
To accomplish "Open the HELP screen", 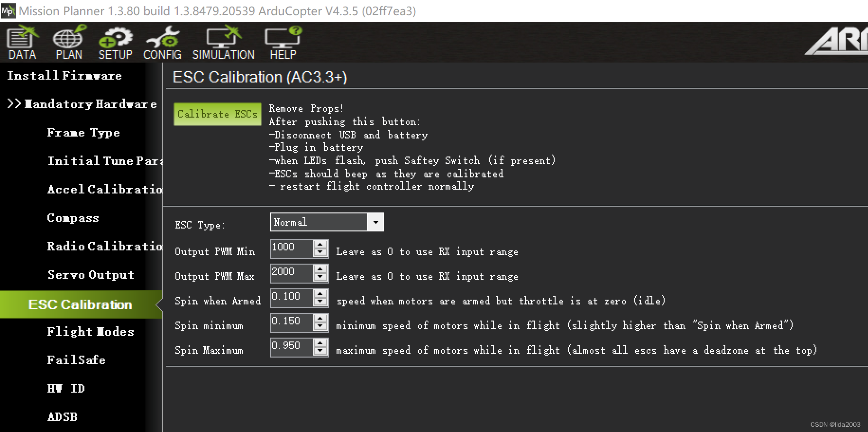I will pyautogui.click(x=283, y=43).
